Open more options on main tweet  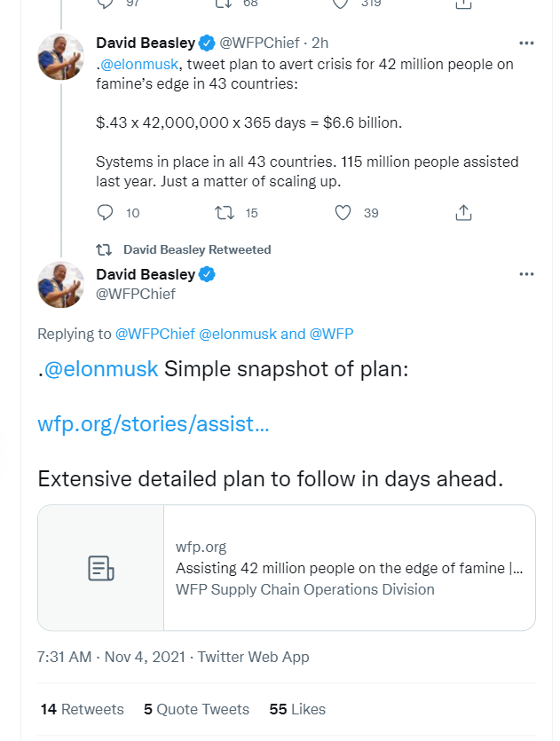[x=526, y=274]
